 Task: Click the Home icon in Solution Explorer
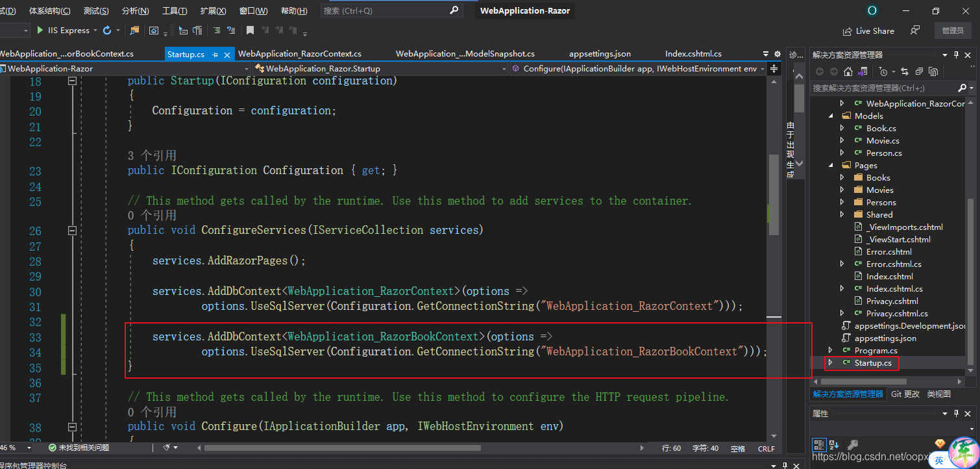tap(848, 71)
